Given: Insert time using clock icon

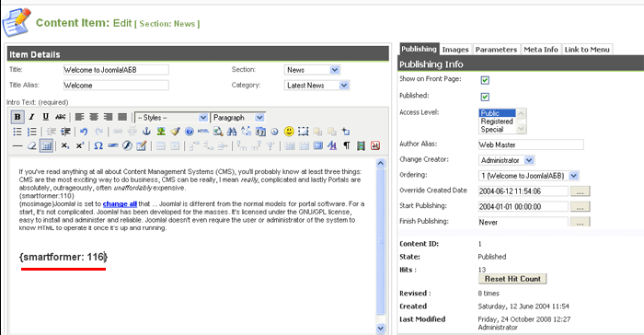Looking at the screenshot, I should (x=275, y=132).
